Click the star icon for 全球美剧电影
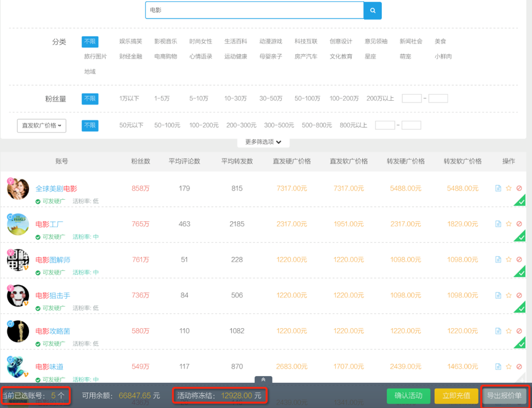The width and height of the screenshot is (532, 408). tap(509, 189)
